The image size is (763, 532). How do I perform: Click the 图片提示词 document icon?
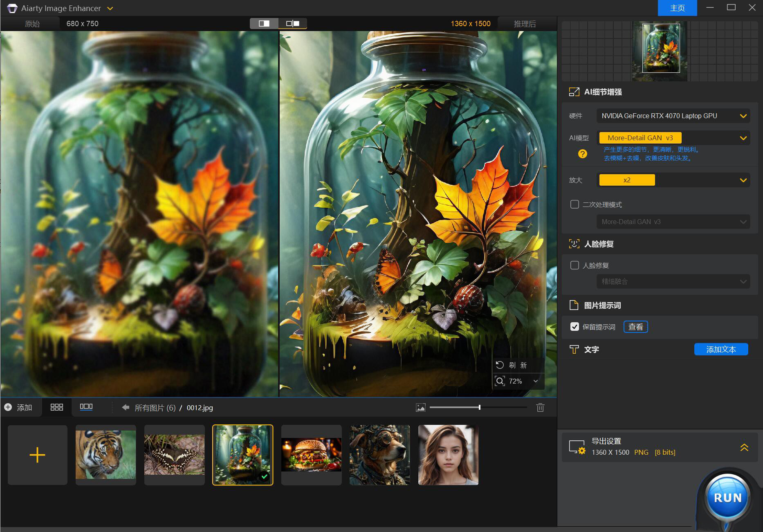pos(574,305)
